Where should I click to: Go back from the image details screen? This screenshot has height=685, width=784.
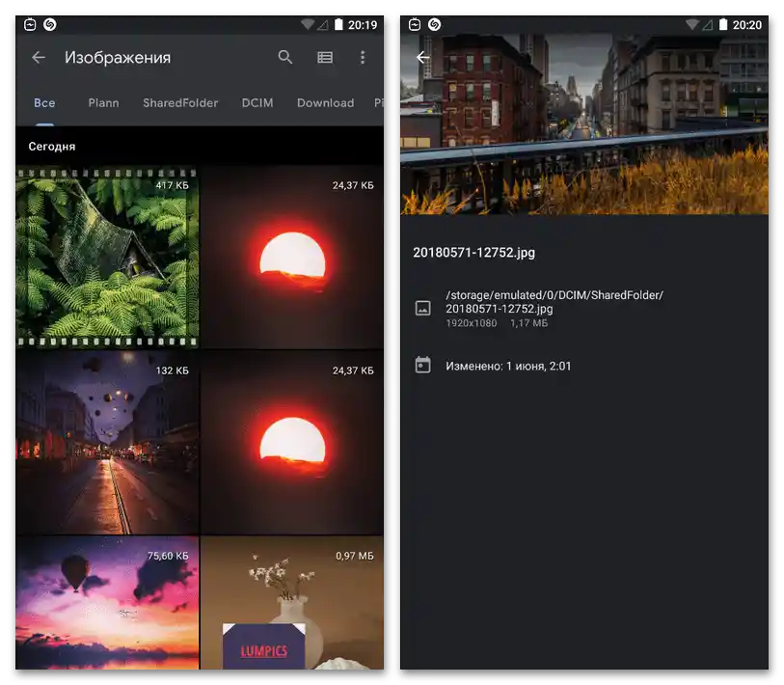click(423, 58)
